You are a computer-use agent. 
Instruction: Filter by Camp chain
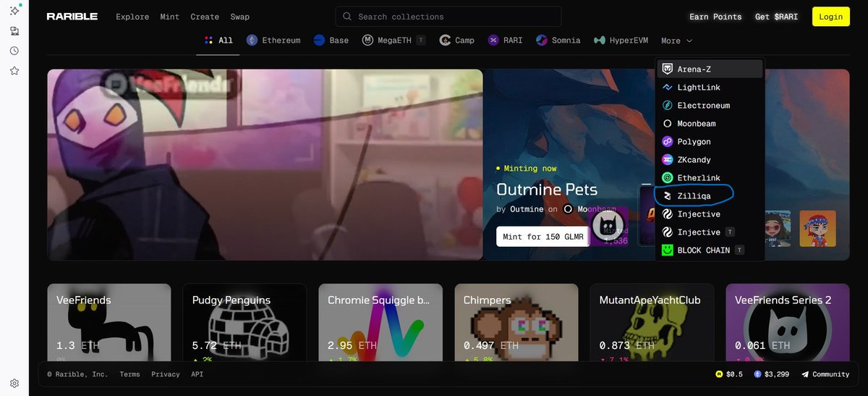pos(456,41)
